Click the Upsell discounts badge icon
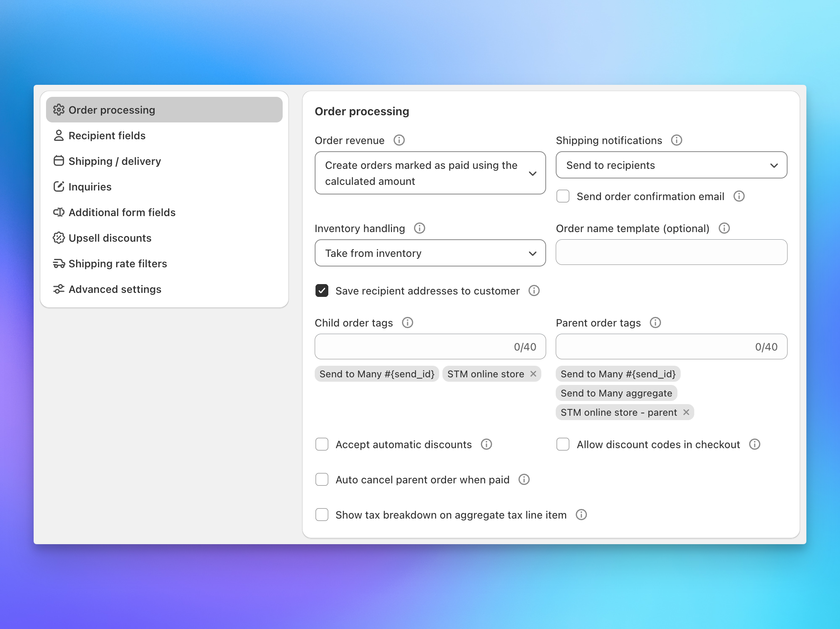The width and height of the screenshot is (840, 629). [x=58, y=238]
